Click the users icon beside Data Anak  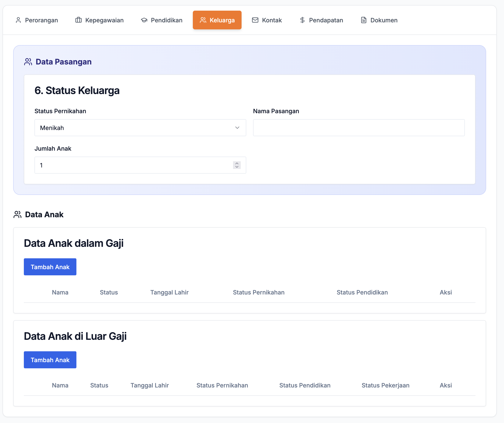click(17, 214)
